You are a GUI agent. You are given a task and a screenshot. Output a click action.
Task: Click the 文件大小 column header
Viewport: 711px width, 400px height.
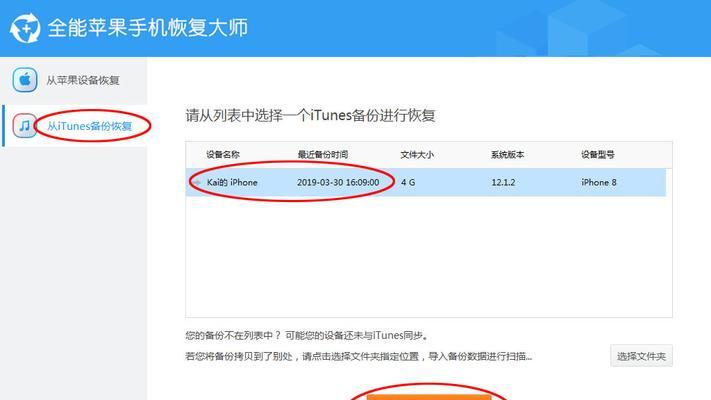click(417, 155)
